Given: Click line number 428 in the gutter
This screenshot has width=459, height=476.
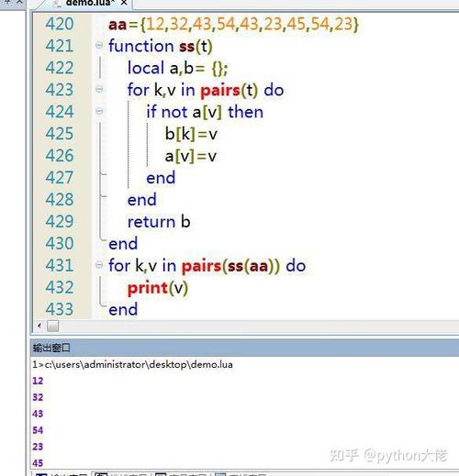Looking at the screenshot, I should tap(60, 199).
